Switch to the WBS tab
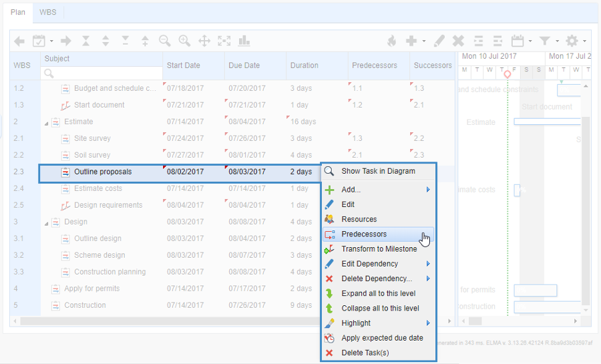This screenshot has height=364, width=601. tap(48, 13)
